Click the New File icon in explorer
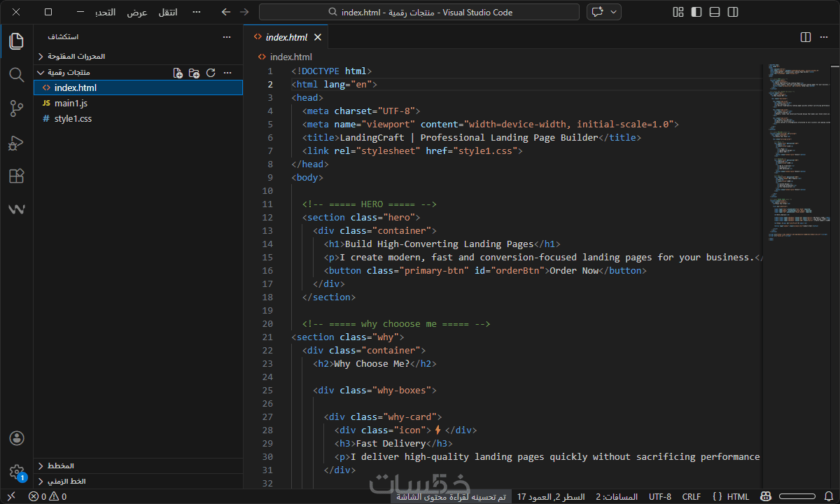The width and height of the screenshot is (840, 504). 178,73
